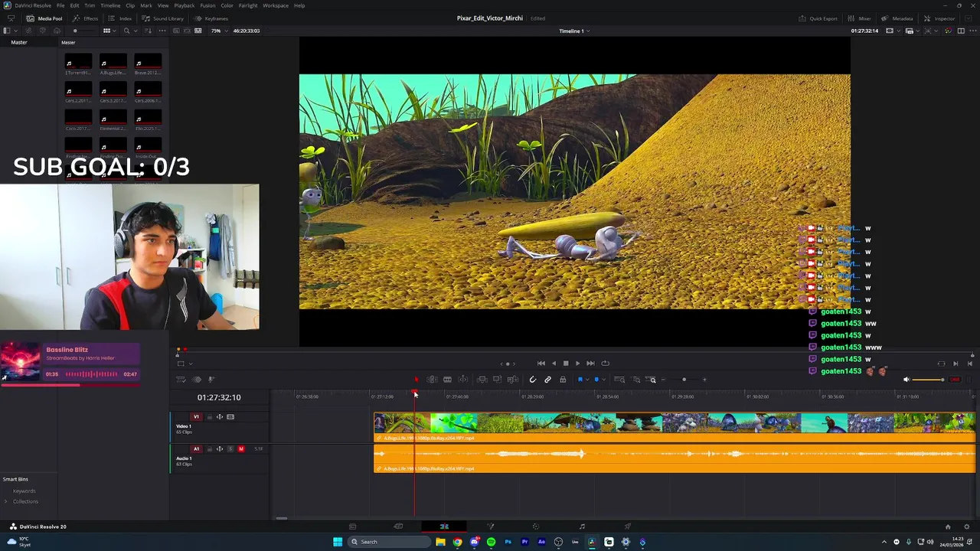Adjust the timeline zoom slider
The width and height of the screenshot is (980, 551).
coord(684,380)
